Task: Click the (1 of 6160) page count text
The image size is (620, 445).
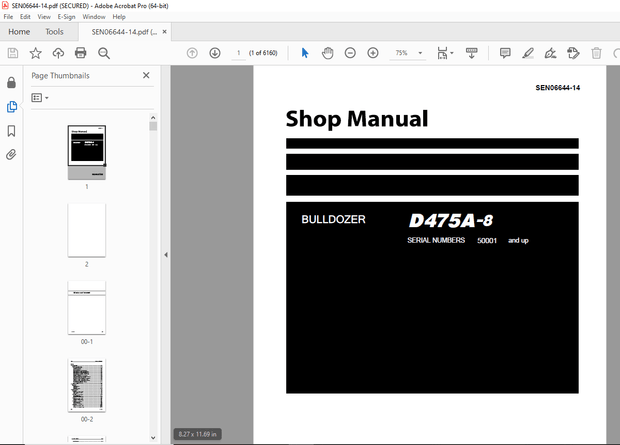Action: (x=263, y=53)
